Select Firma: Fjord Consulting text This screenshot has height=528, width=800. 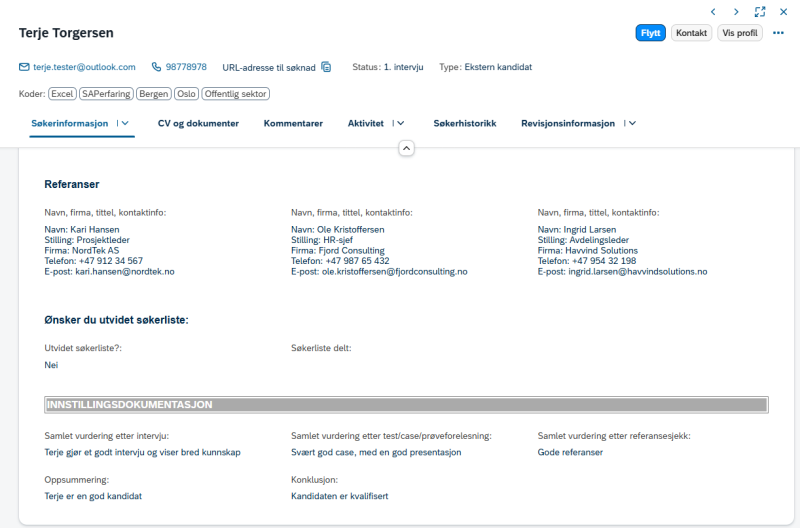tap(338, 250)
